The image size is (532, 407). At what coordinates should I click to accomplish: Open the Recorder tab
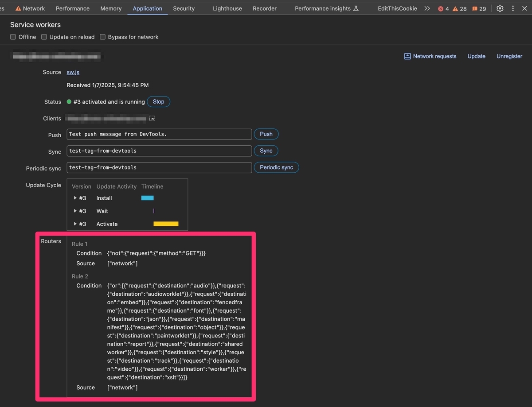click(265, 8)
